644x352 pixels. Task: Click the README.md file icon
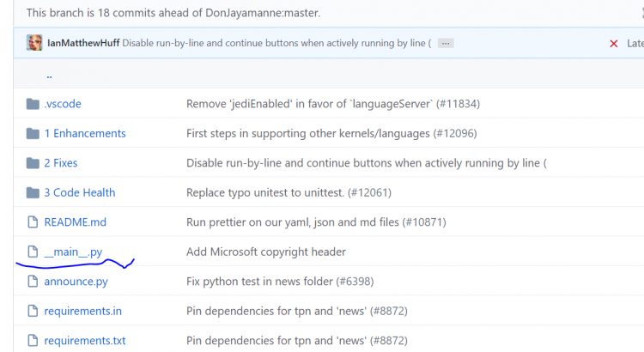33,222
